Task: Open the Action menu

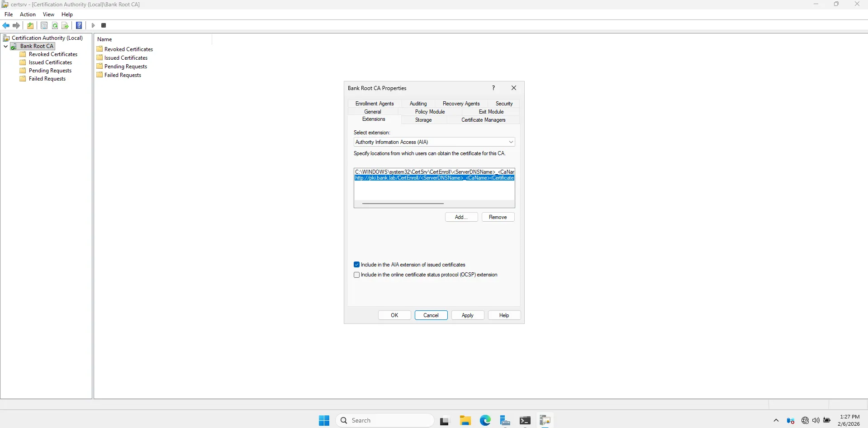Action: click(x=28, y=14)
